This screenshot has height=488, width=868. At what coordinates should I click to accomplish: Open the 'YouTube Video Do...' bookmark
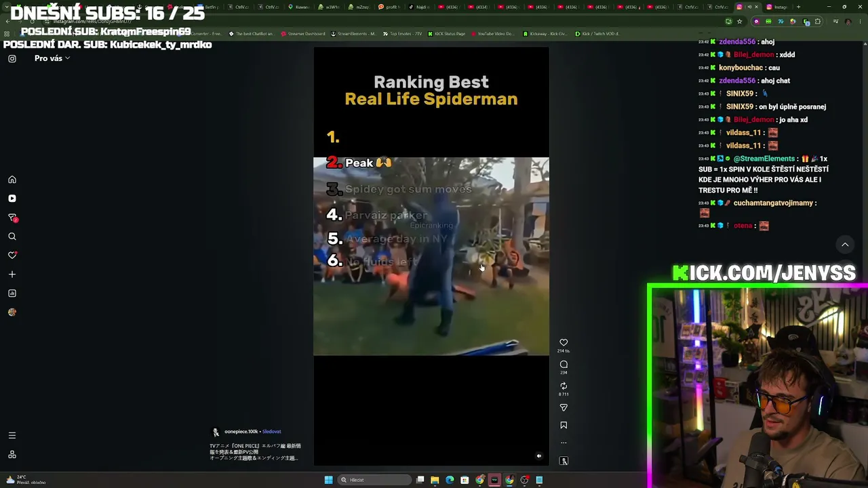pos(492,34)
